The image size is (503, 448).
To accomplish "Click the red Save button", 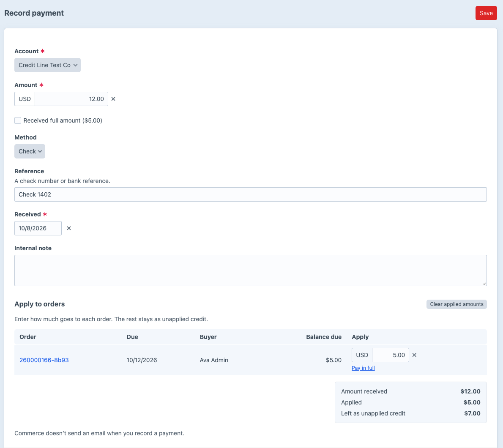I will click(486, 13).
